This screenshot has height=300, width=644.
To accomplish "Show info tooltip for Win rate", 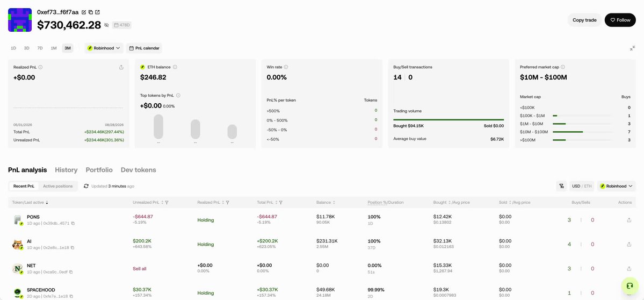I will (286, 67).
